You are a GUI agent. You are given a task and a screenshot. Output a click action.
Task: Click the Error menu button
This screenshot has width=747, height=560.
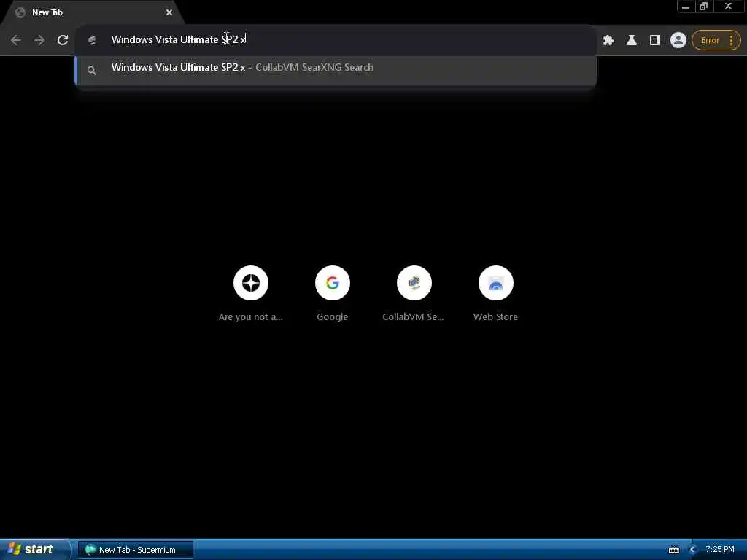(716, 41)
